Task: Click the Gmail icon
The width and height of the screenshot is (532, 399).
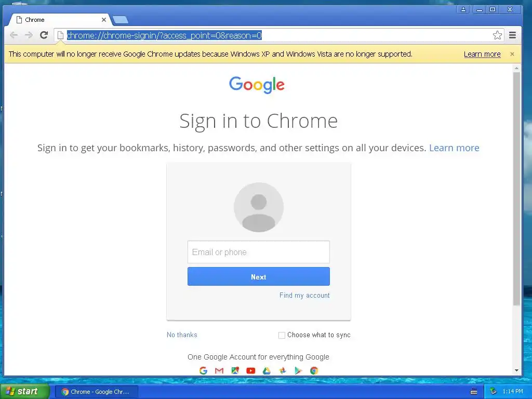Action: click(219, 370)
